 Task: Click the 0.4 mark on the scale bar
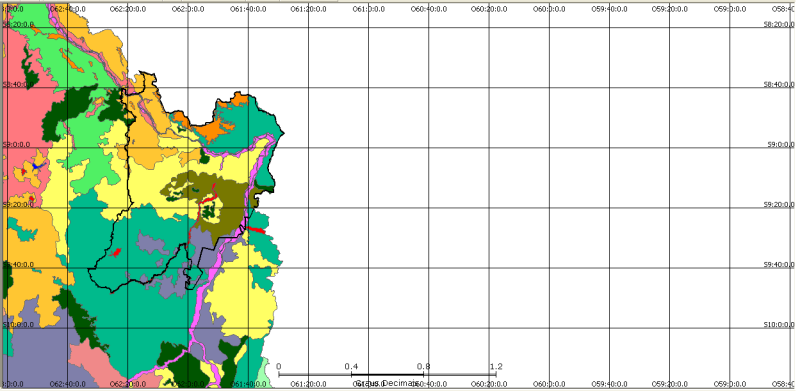click(x=351, y=366)
